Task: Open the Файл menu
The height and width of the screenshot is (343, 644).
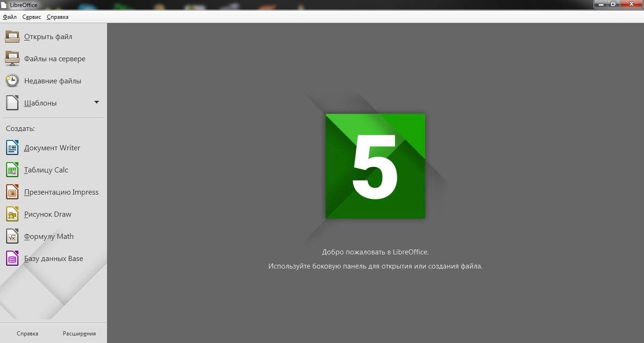Action: coord(9,17)
